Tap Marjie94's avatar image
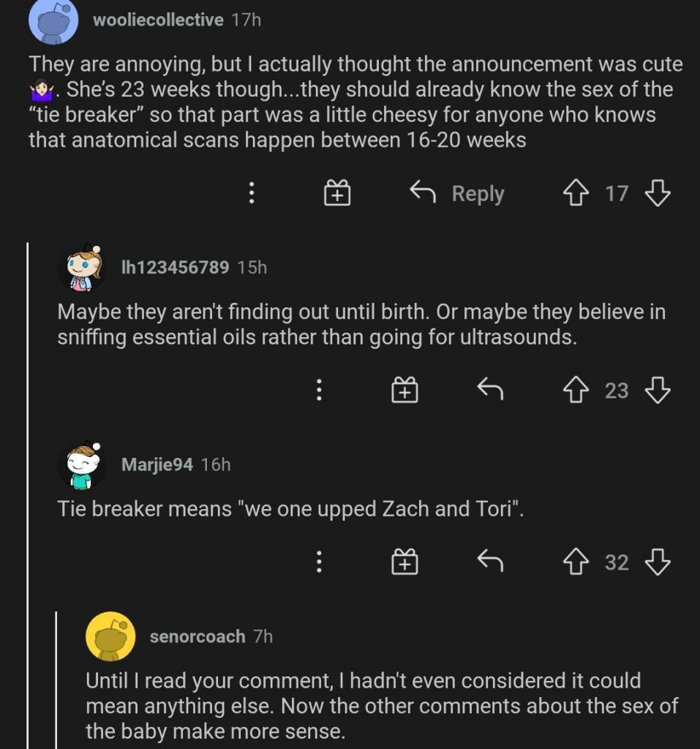 (82, 465)
